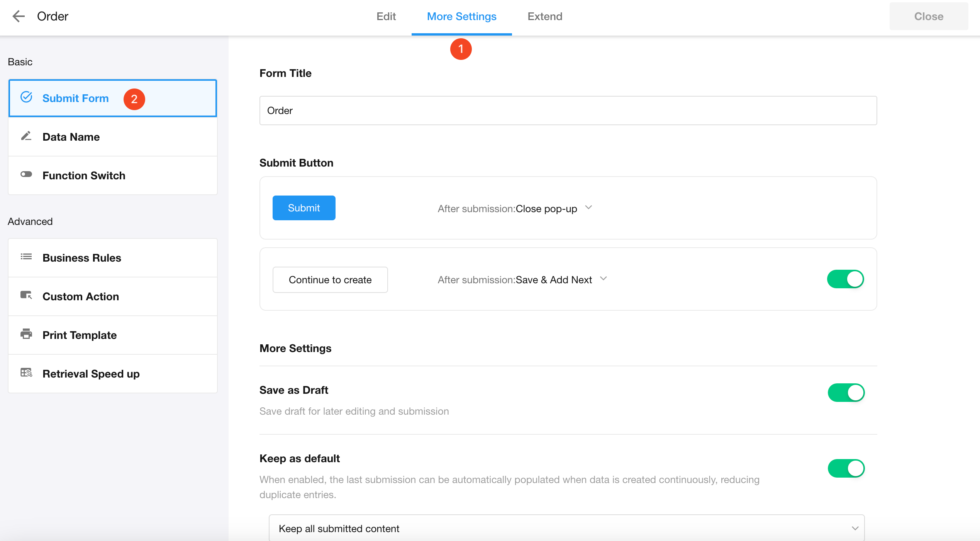The height and width of the screenshot is (541, 980).
Task: Click the Form Title input field
Action: (x=568, y=111)
